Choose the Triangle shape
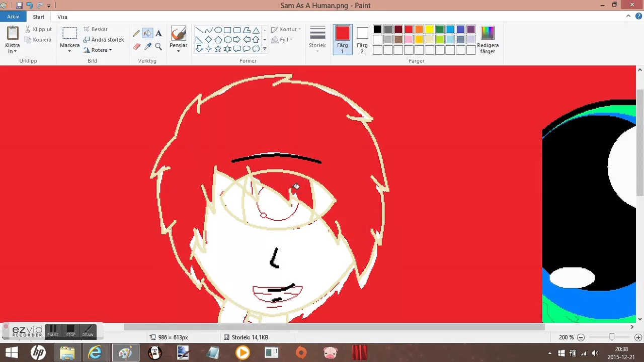This screenshot has height=362, width=644. [x=256, y=30]
